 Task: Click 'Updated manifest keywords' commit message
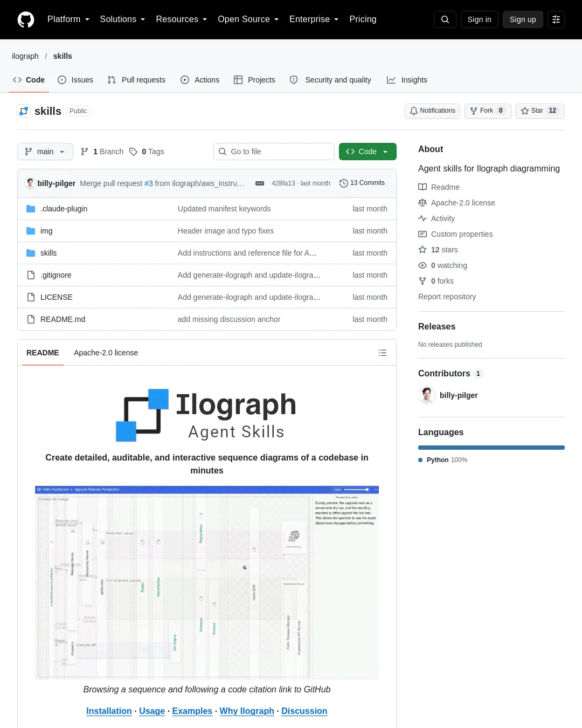click(x=224, y=209)
